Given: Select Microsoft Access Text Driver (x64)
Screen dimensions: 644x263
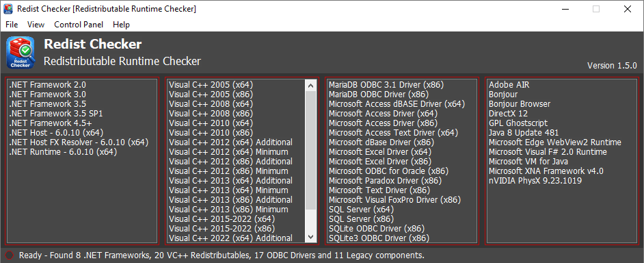Looking at the screenshot, I should (393, 133).
